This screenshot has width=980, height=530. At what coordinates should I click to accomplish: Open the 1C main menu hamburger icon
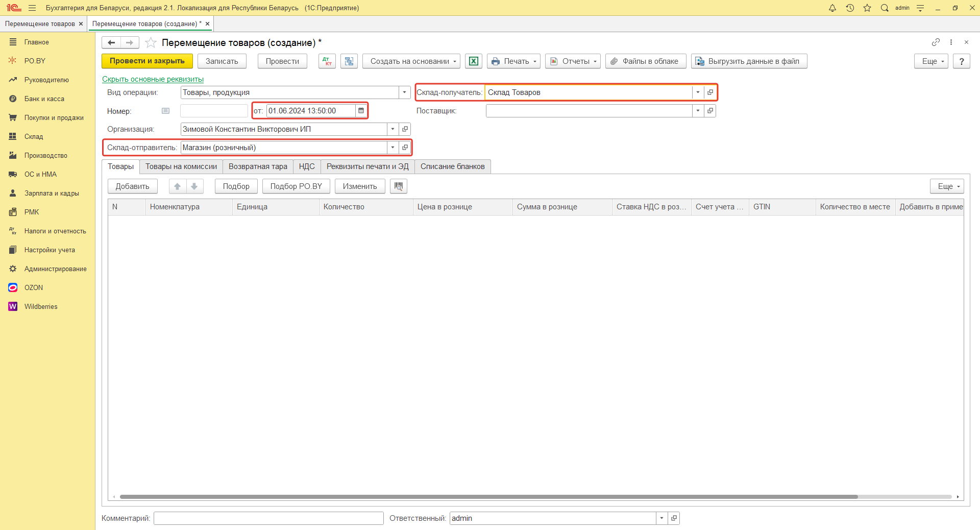32,8
